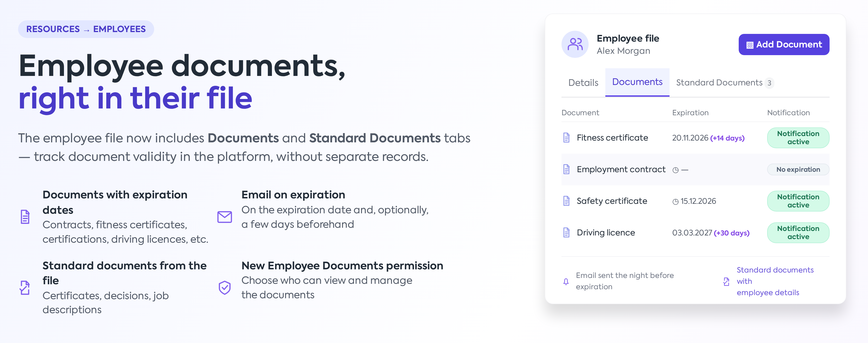This screenshot has height=343, width=868.
Task: Click Notification active badge for Safety certificate
Action: [x=798, y=201]
